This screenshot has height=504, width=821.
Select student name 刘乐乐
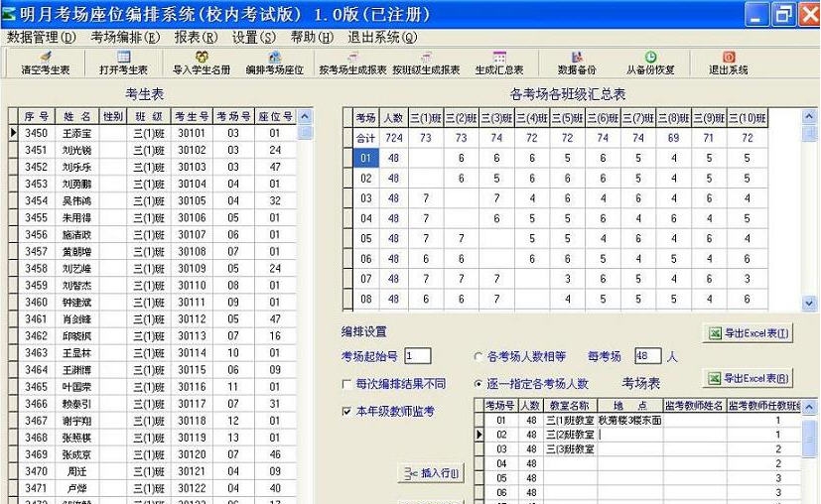click(x=76, y=167)
